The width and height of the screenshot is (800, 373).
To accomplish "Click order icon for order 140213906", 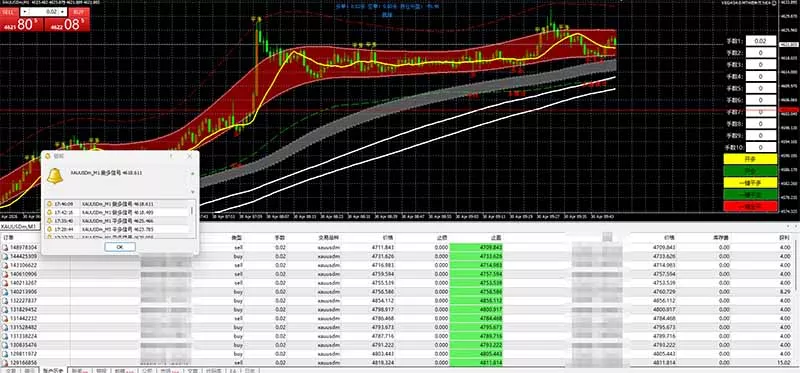I will (x=5, y=292).
